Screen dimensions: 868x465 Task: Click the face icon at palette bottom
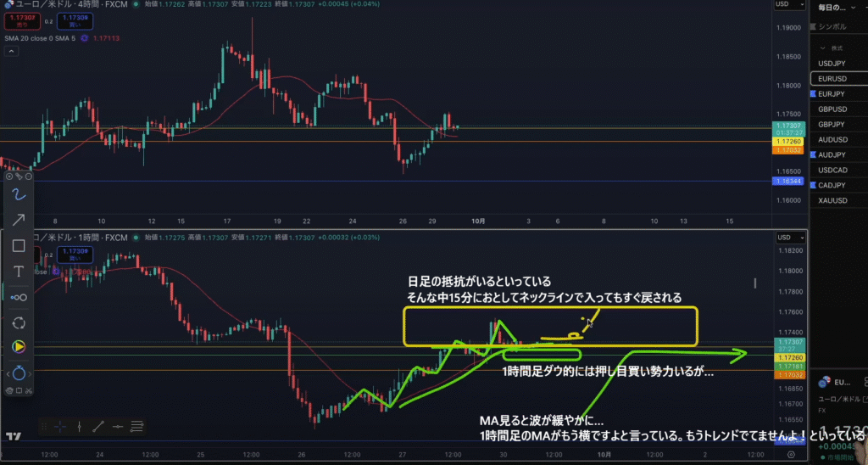click(9, 390)
